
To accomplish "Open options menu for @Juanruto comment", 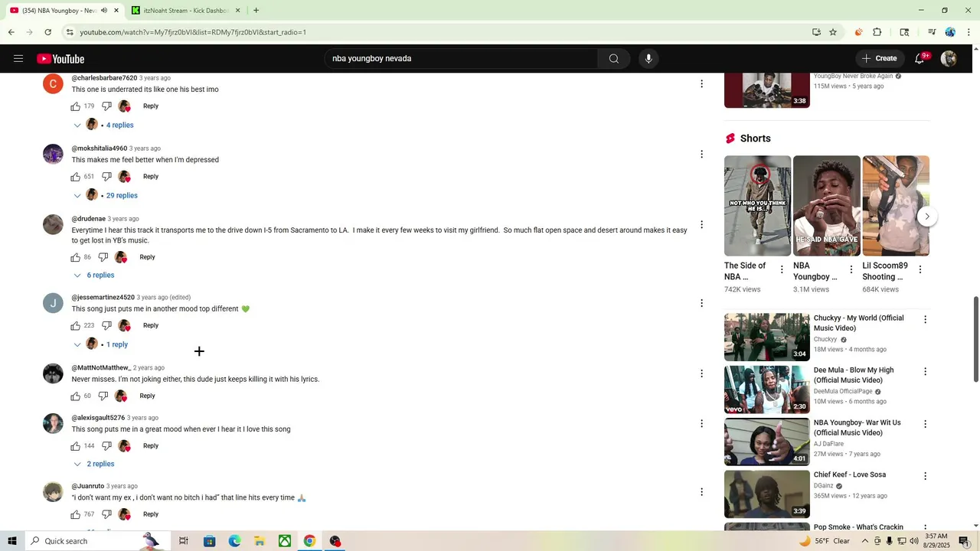I will 701,492.
